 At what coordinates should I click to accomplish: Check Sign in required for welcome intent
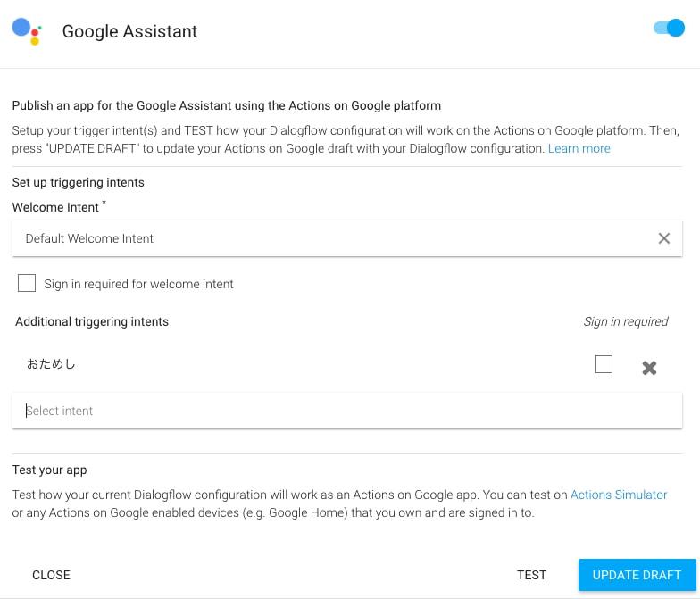[27, 283]
